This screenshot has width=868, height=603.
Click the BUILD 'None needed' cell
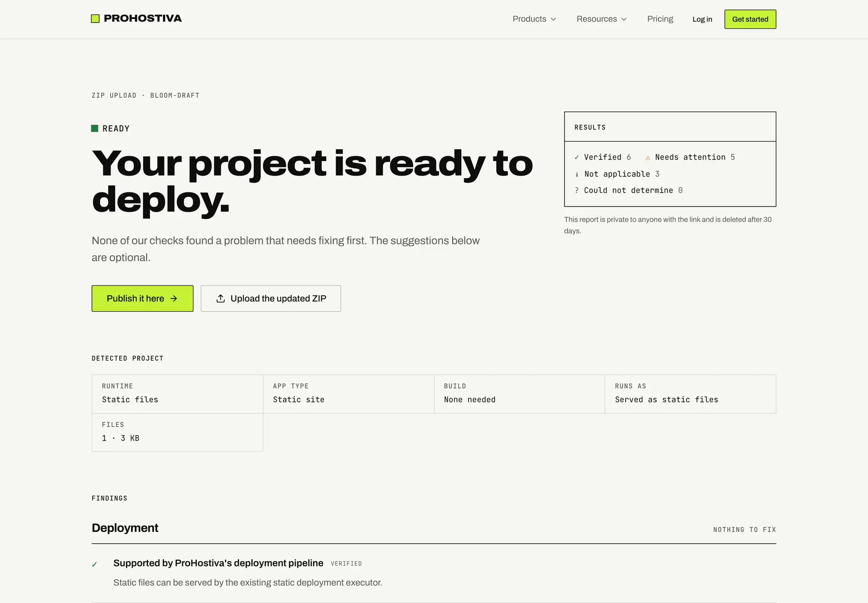pyautogui.click(x=519, y=394)
